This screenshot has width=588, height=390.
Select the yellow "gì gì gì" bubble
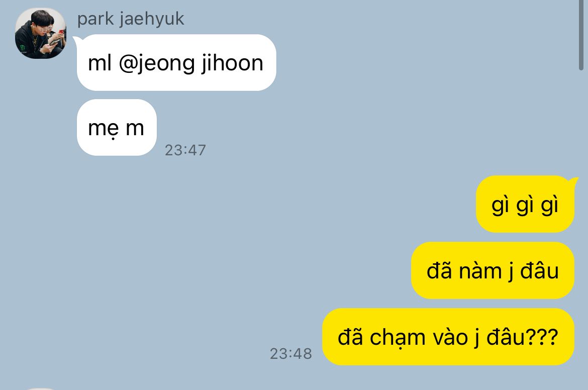tap(525, 204)
